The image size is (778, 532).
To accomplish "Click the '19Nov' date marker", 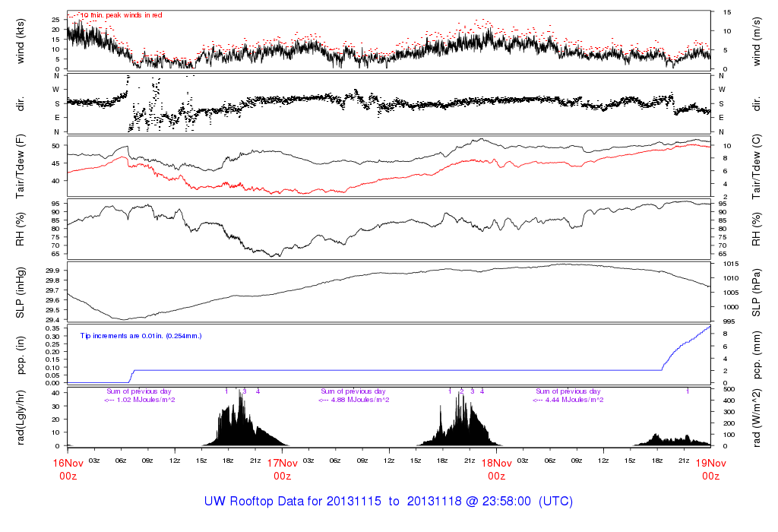I will pos(711,464).
